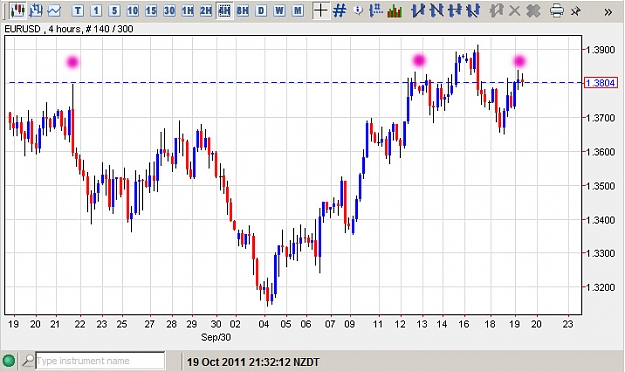The image size is (625, 372).
Task: Click the 1.3700 price axis label
Action: click(x=600, y=118)
